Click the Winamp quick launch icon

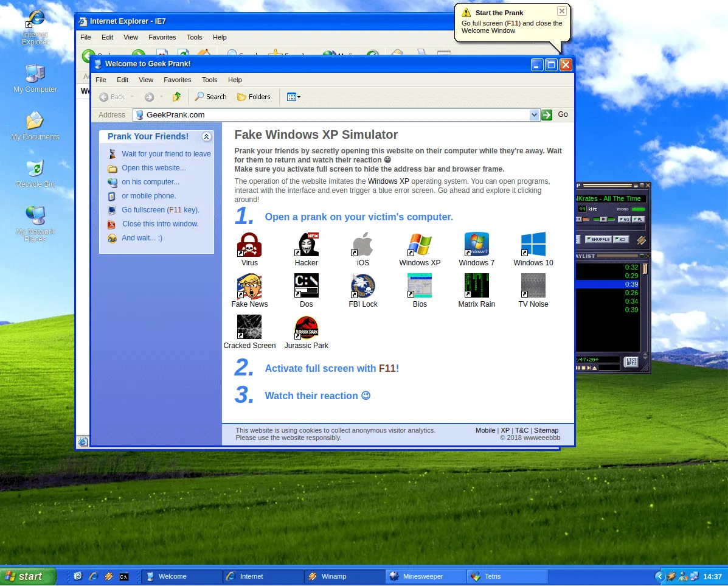(109, 576)
